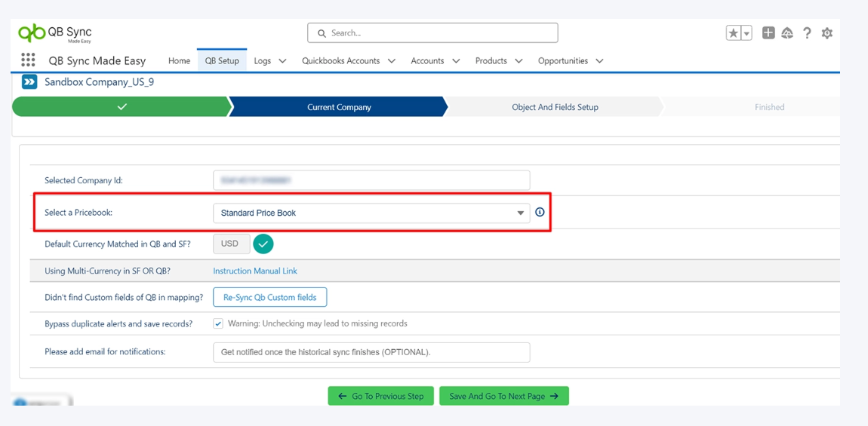The image size is (868, 426).
Task: Click the Selected Company Id field
Action: click(x=371, y=180)
